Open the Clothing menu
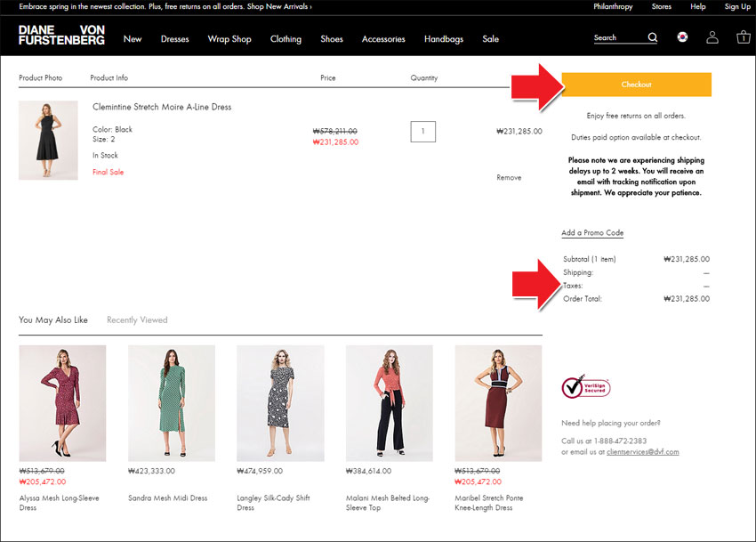The height and width of the screenshot is (542, 756). click(286, 39)
